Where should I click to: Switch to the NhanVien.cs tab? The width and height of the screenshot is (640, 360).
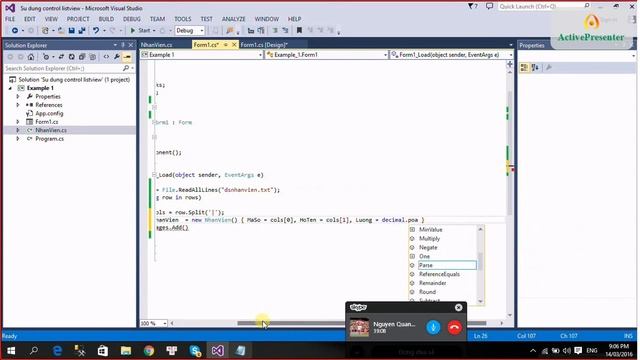[x=157, y=45]
